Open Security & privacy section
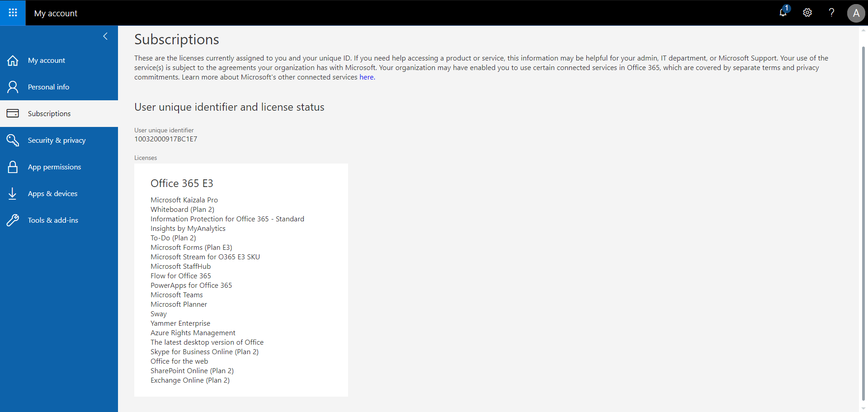 pos(59,140)
